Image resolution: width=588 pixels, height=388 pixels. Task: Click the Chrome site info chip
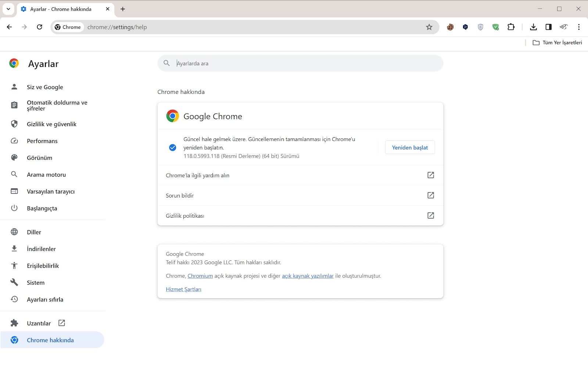(x=68, y=27)
